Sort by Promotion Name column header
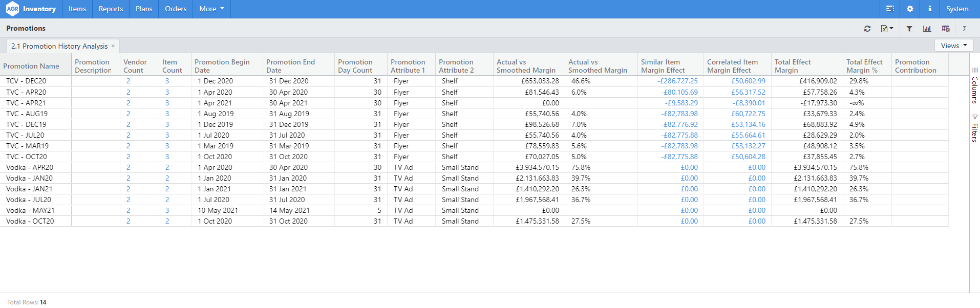Image resolution: width=980 pixels, height=308 pixels. click(31, 66)
